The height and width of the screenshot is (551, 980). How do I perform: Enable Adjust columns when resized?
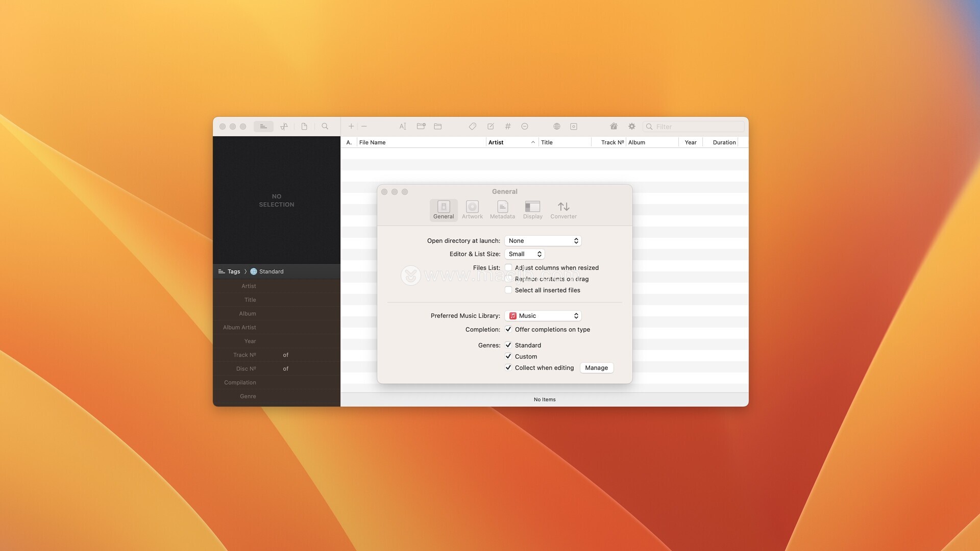(x=508, y=267)
